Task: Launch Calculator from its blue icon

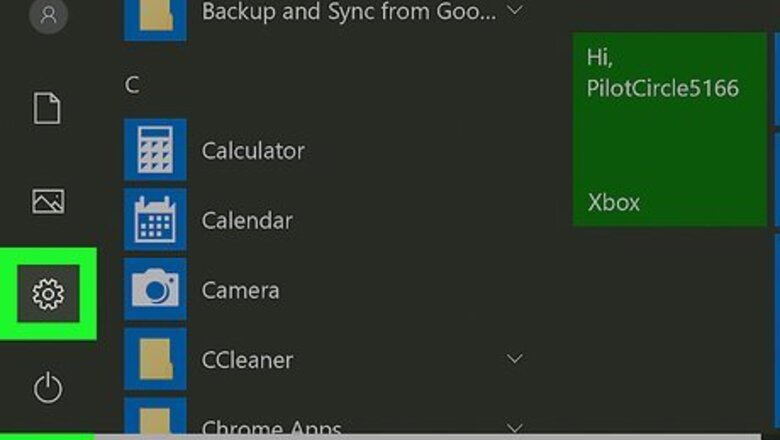Action: pyautogui.click(x=155, y=149)
